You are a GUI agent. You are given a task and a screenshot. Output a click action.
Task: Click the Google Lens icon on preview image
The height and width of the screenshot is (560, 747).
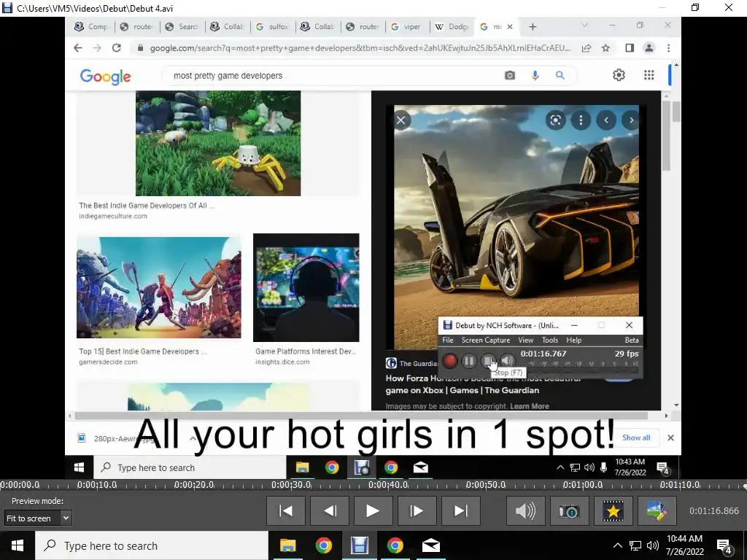555,120
